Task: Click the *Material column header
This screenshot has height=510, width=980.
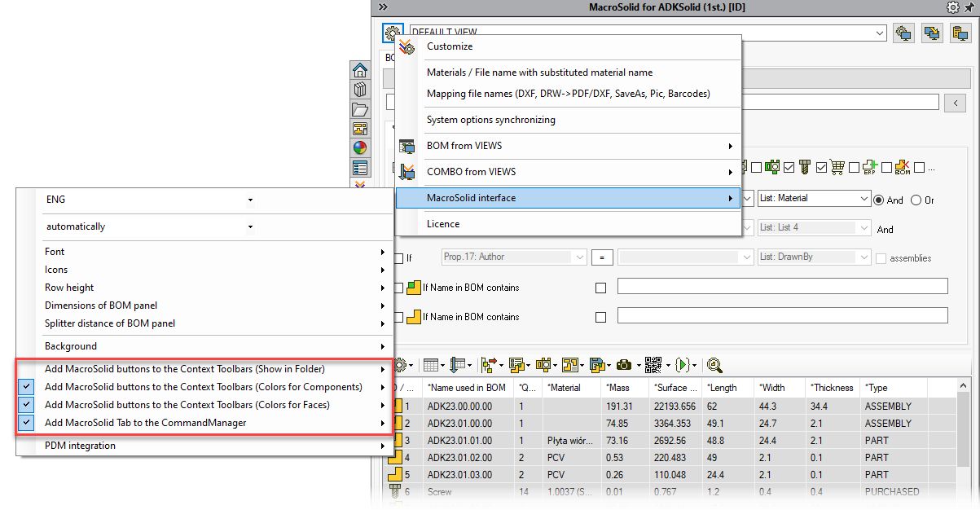Action: (573, 388)
